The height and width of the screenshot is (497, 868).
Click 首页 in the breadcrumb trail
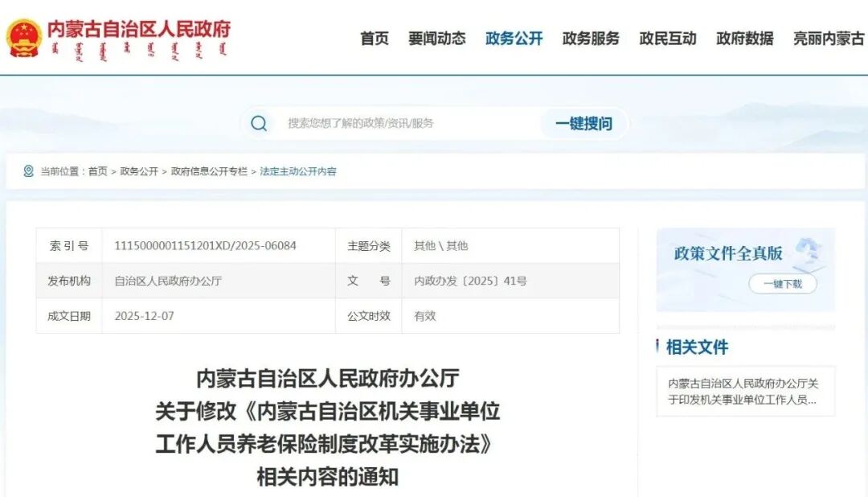pyautogui.click(x=97, y=171)
